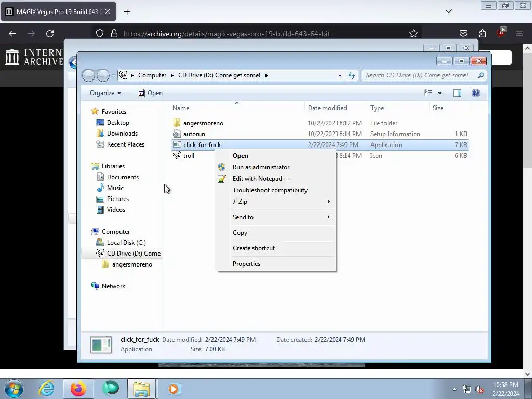Open the Music library
Image resolution: width=532 pixels, height=399 pixels.
pos(115,188)
